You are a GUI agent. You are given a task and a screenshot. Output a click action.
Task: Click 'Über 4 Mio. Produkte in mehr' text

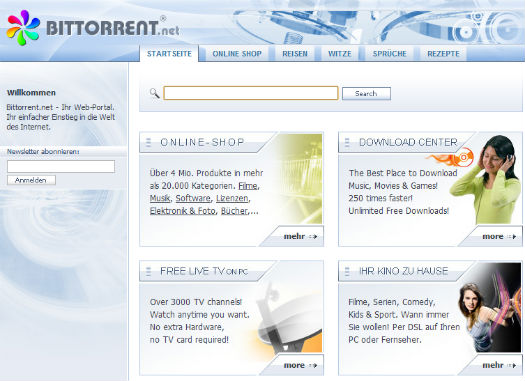click(206, 173)
